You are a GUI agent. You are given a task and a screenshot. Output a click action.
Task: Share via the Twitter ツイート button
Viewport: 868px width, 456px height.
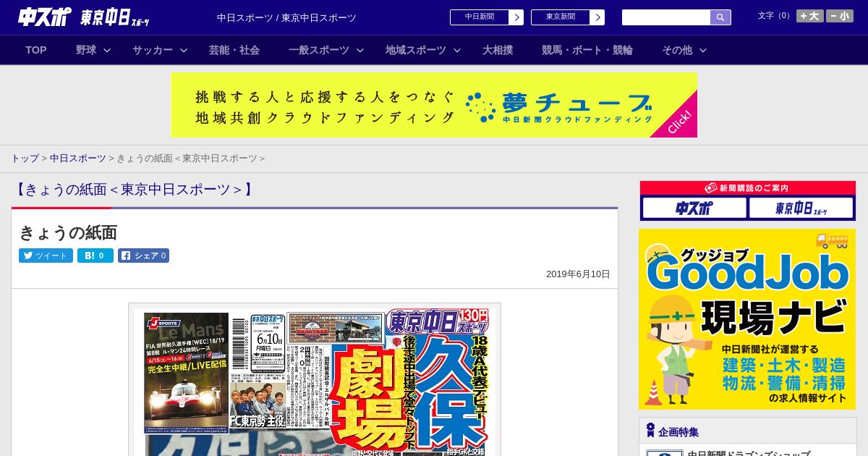click(46, 256)
